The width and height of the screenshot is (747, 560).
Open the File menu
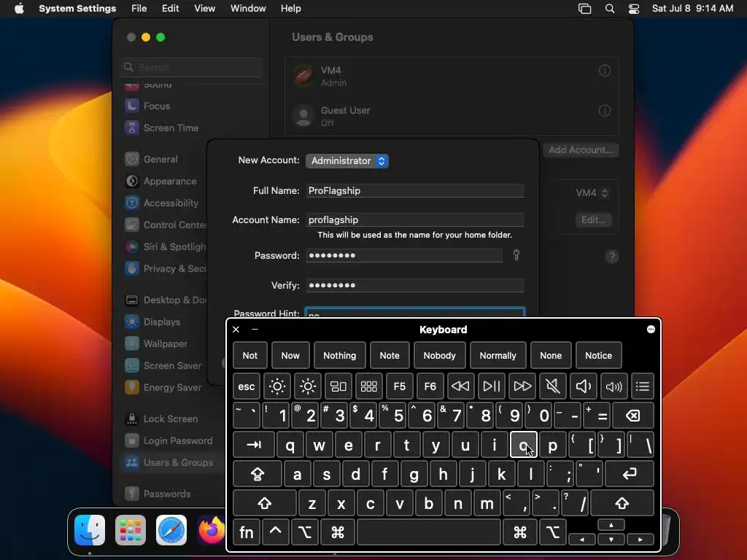tap(139, 9)
